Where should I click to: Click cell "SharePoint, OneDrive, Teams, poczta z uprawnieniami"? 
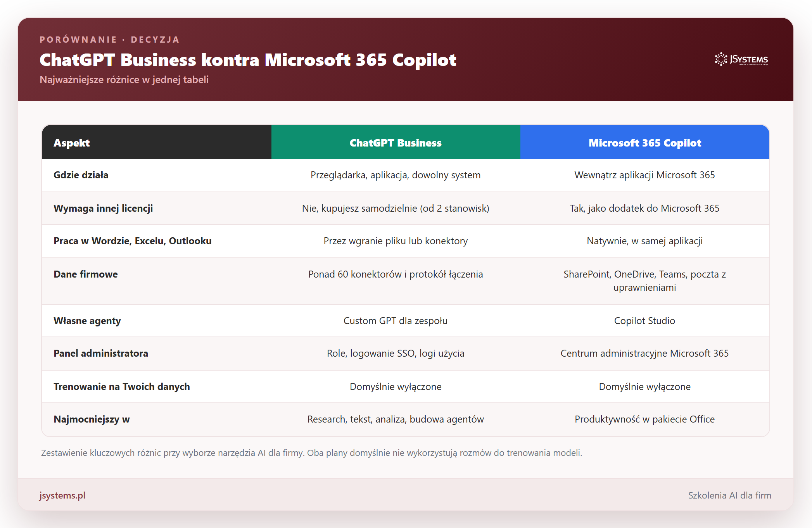(644, 281)
